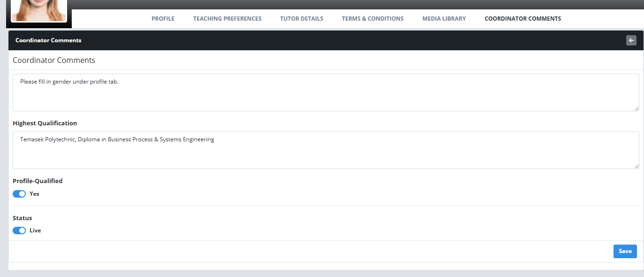
Task: Grab the resize handle of comments box
Action: (636, 108)
